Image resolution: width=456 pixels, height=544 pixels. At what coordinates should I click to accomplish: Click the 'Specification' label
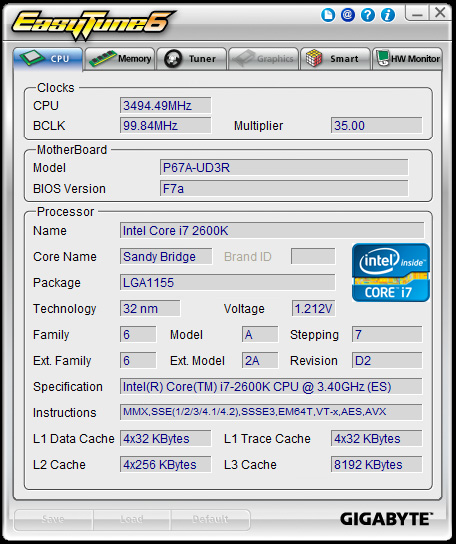(x=68, y=386)
